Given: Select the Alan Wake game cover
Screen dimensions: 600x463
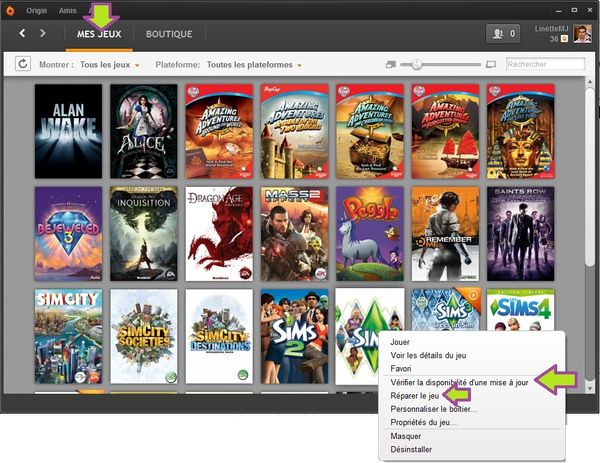Looking at the screenshot, I should [x=68, y=131].
